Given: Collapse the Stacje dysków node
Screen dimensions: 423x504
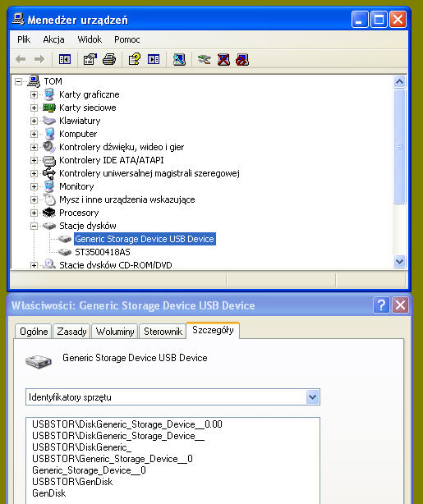Looking at the screenshot, I should tap(34, 226).
